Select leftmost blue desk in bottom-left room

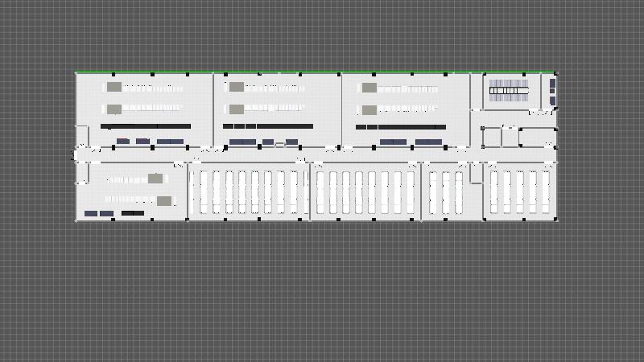click(x=91, y=214)
